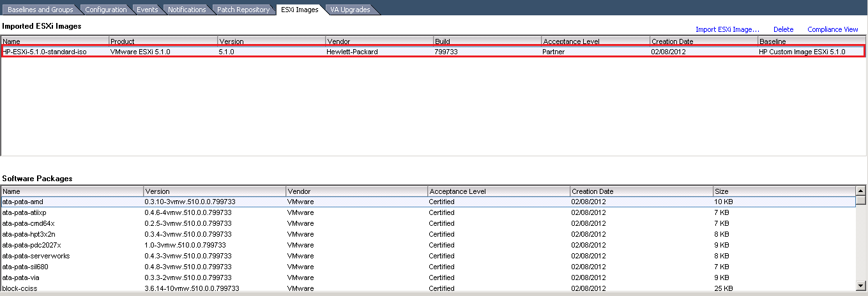Click the software packages scrollbar up arrow

(860, 191)
